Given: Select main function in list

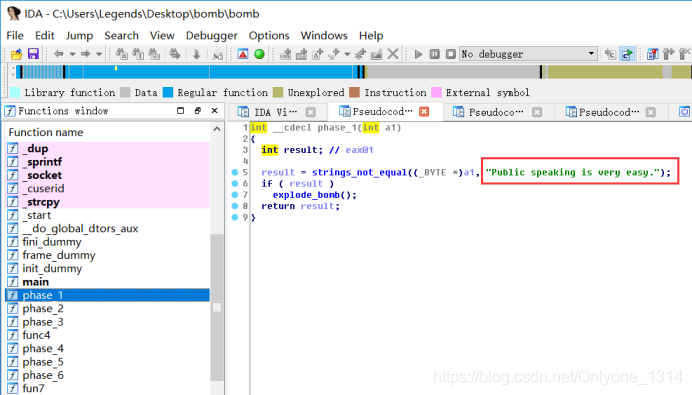Looking at the screenshot, I should (108, 282).
